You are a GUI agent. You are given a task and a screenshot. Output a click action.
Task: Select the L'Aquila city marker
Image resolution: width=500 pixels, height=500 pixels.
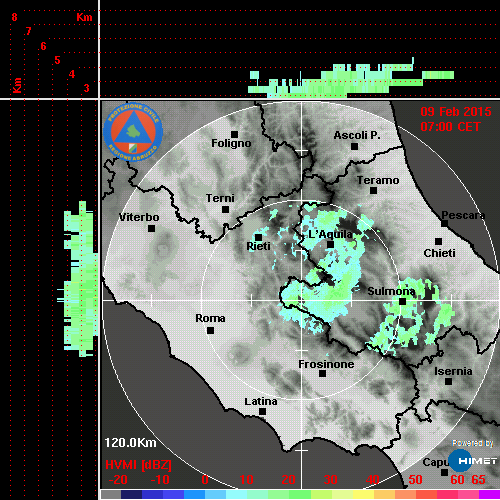click(330, 244)
